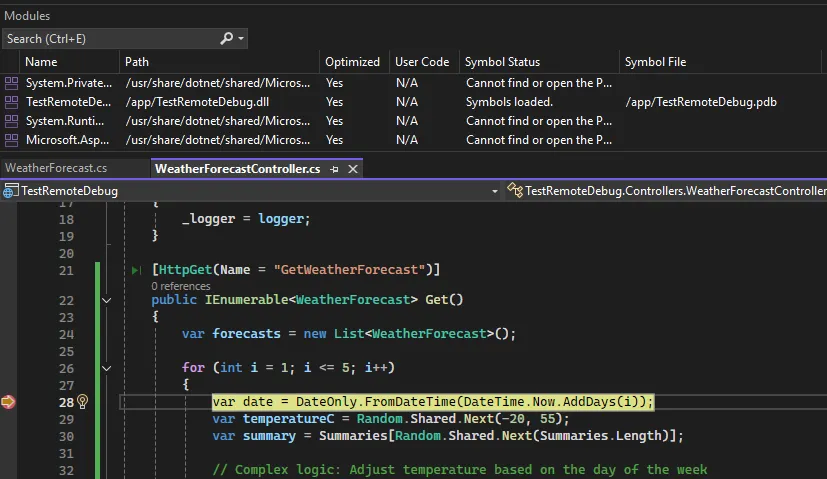The image size is (827, 479).
Task: Click the 'forecasts' variable on line 24
Action: (x=246, y=334)
